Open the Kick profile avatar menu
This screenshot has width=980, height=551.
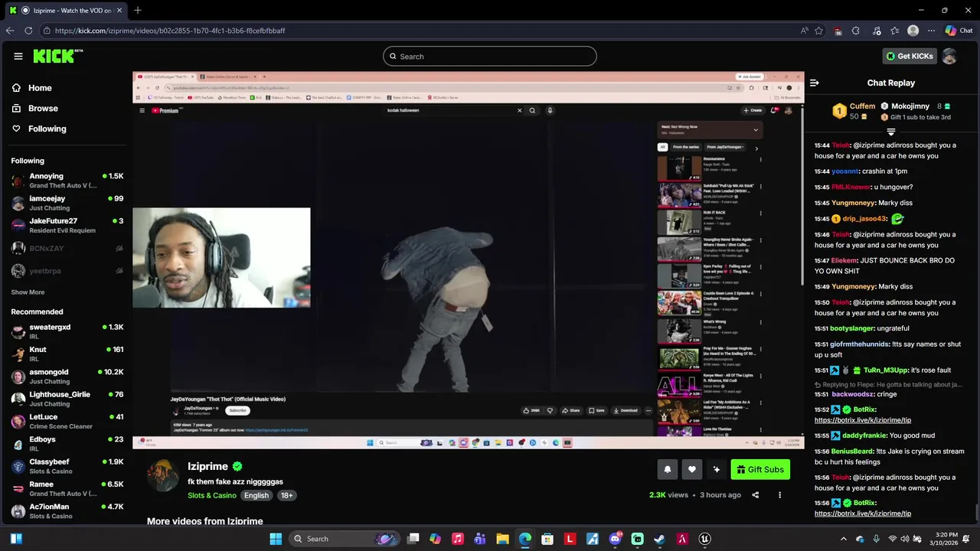(x=949, y=56)
